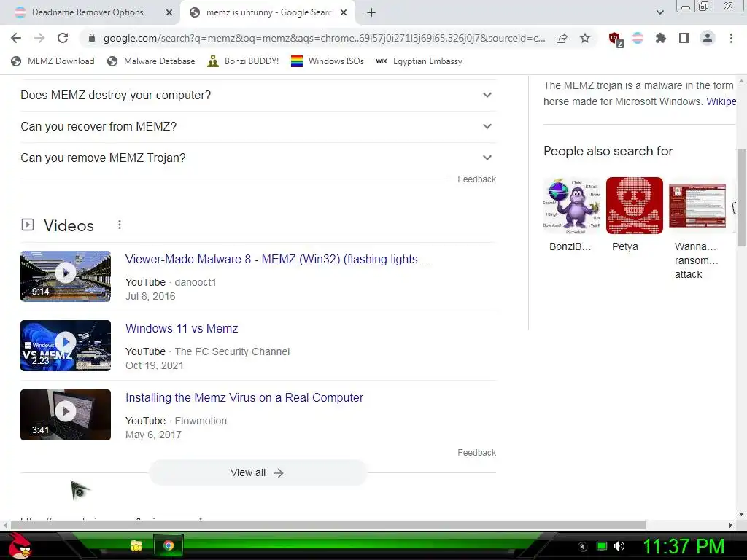Expand 'Can you remove MEMZ Trojan?'
This screenshot has height=560, width=747.
(x=258, y=157)
